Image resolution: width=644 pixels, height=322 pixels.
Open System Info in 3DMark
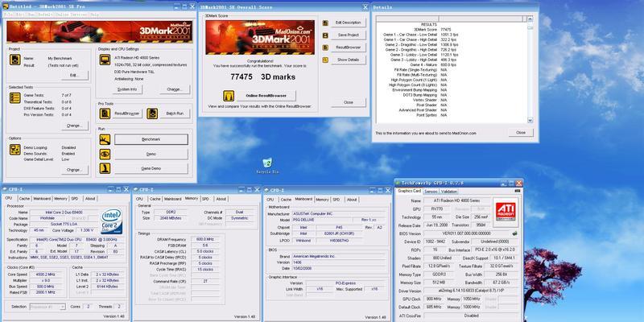pyautogui.click(x=127, y=89)
